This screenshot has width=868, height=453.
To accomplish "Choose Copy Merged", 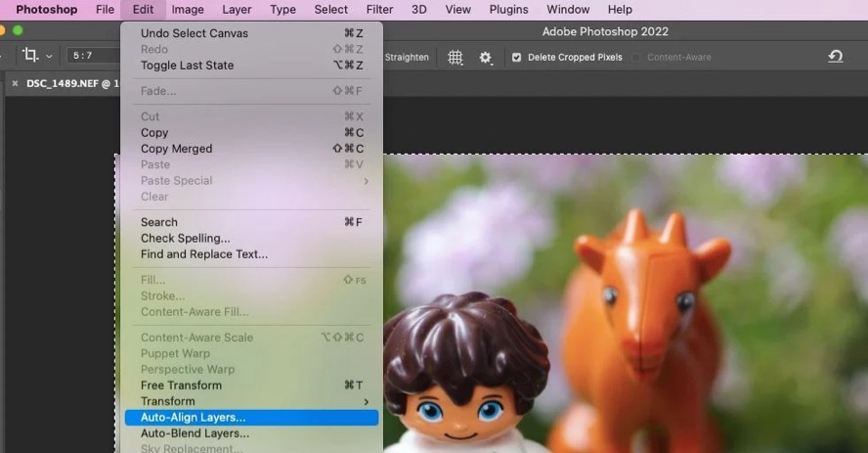I will click(x=252, y=149).
